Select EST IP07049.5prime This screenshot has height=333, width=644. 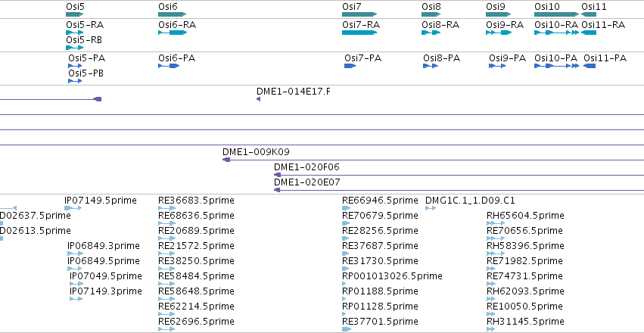(x=76, y=284)
